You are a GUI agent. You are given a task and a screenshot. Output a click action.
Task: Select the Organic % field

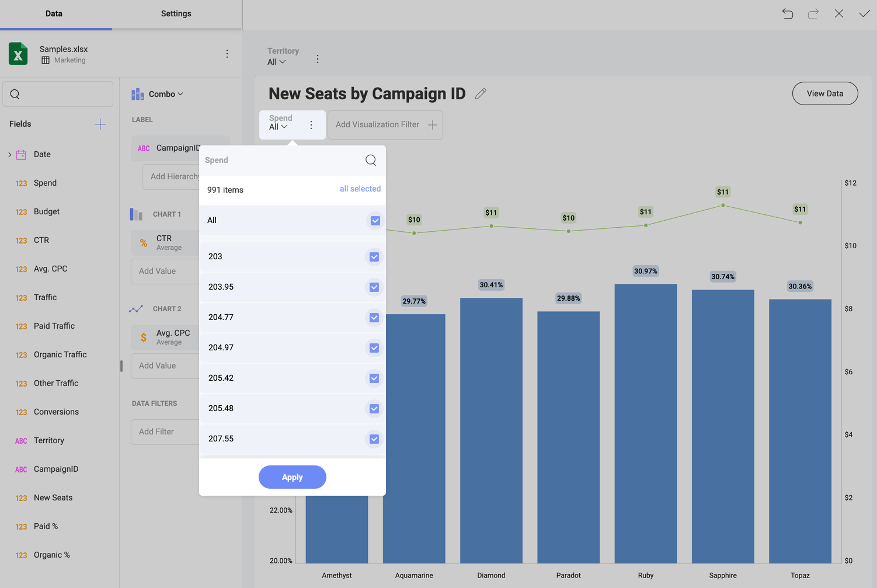tap(52, 555)
